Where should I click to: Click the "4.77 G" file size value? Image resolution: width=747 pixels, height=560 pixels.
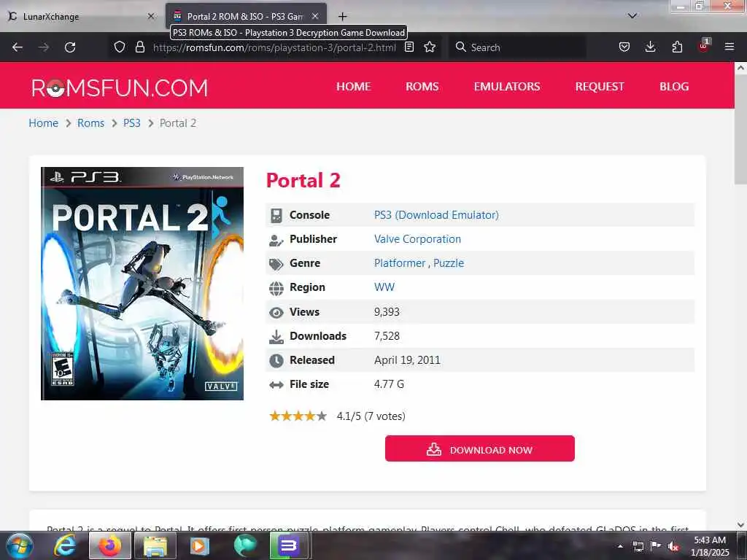[x=389, y=384]
